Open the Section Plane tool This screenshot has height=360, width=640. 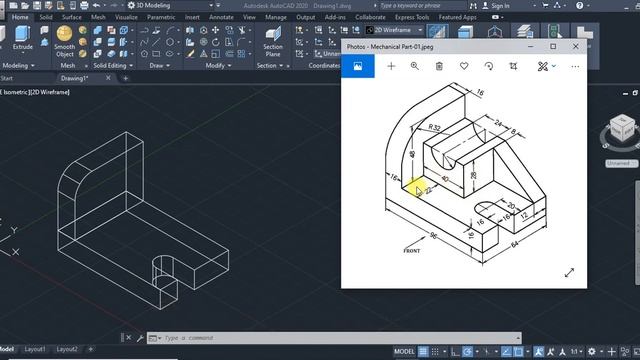[273, 41]
